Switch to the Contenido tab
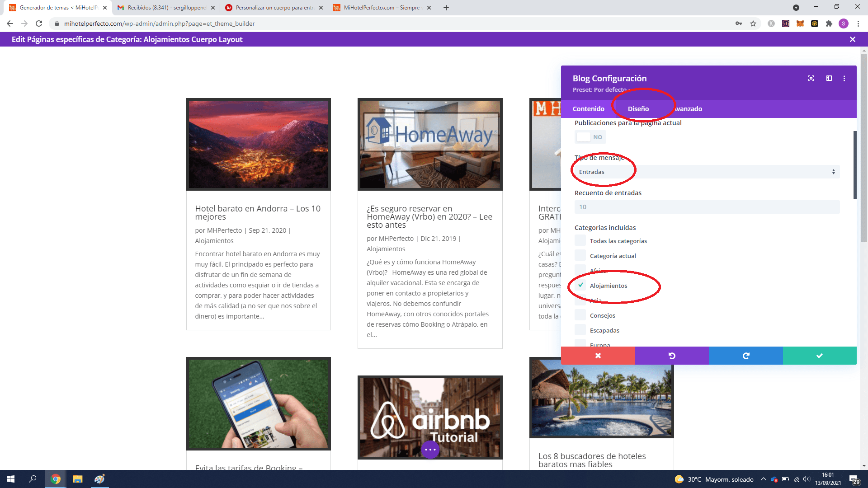The image size is (868, 488). pos(588,108)
